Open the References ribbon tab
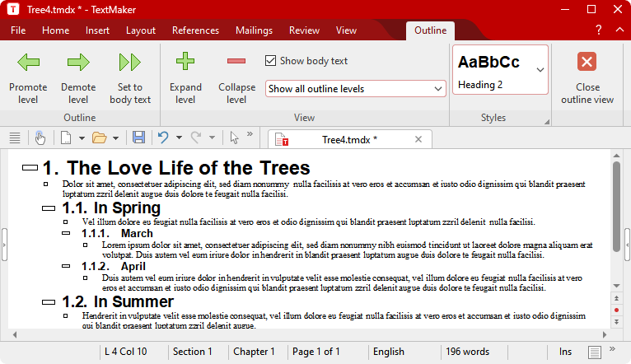631x364 pixels. tap(195, 30)
